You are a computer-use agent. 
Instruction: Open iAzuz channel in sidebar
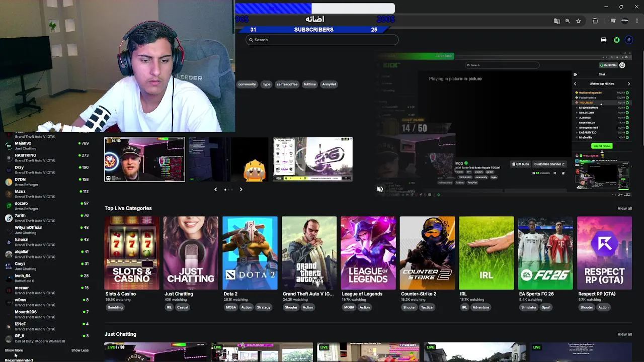(46, 194)
